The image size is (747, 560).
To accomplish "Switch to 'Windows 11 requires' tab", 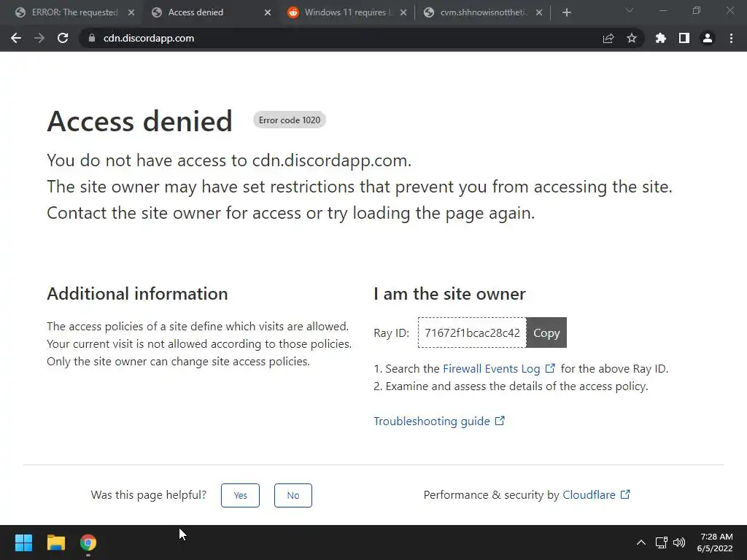I will tap(347, 12).
